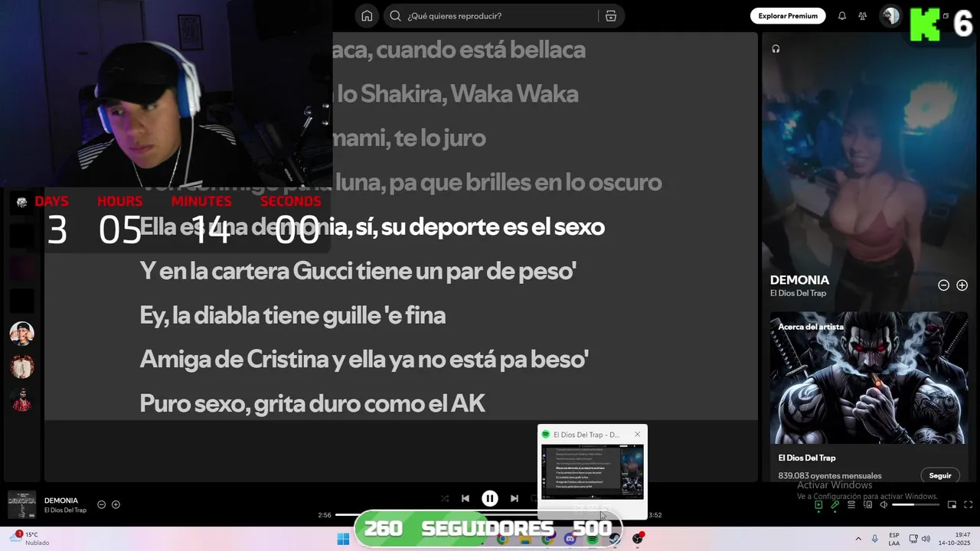980x551 pixels.
Task: Remove DEMONIA via minus icon in right panel
Action: (x=943, y=285)
